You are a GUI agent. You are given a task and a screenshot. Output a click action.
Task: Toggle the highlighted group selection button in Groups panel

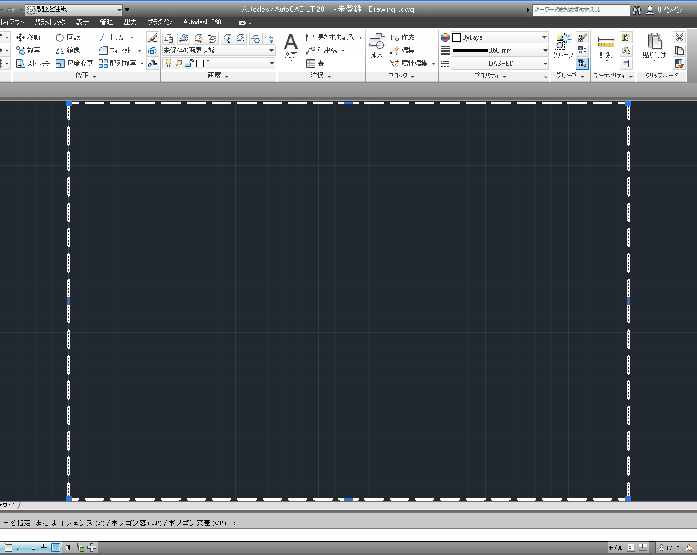point(582,64)
